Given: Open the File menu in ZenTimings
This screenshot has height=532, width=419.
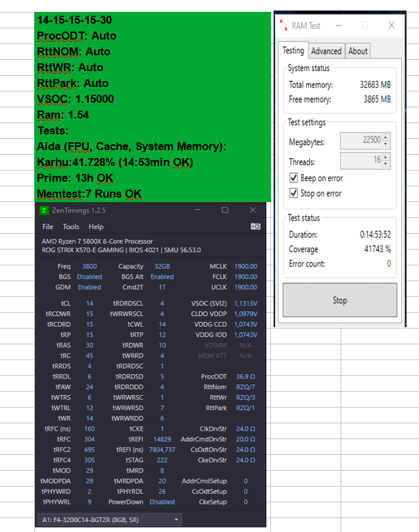Looking at the screenshot, I should [48, 226].
